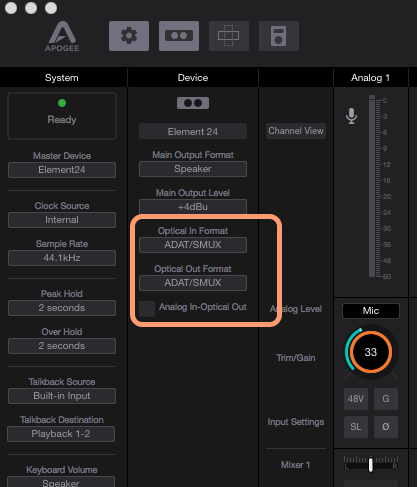This screenshot has height=487, width=417.
Task: Click the Channel View button
Action: 296,131
